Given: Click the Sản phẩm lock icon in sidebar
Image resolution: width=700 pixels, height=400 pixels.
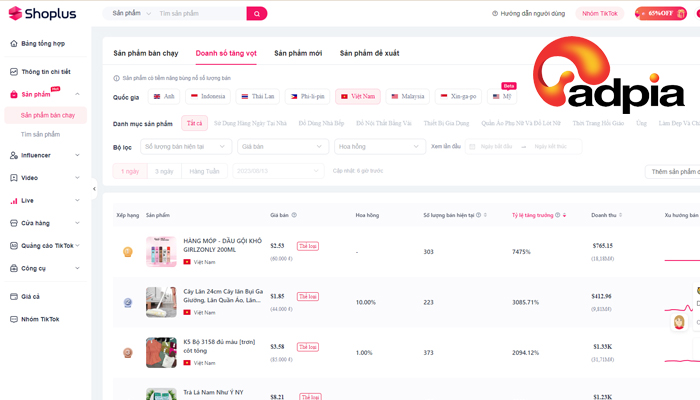Looking at the screenshot, I should (14, 94).
